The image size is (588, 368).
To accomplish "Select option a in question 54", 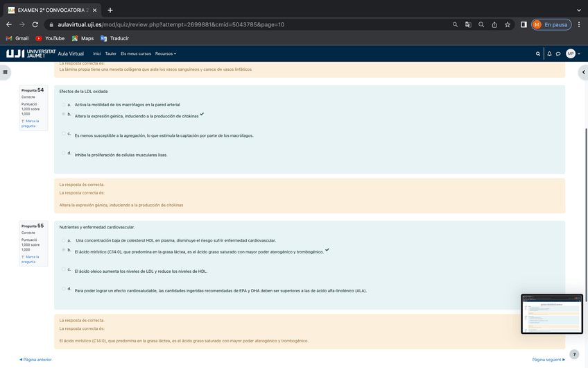I will (64, 105).
